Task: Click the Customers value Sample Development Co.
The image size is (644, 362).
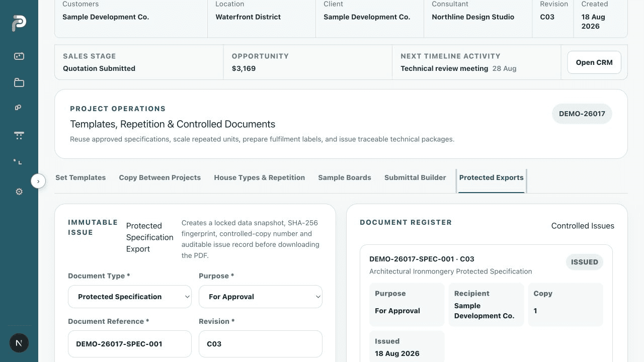Action: coord(106,17)
